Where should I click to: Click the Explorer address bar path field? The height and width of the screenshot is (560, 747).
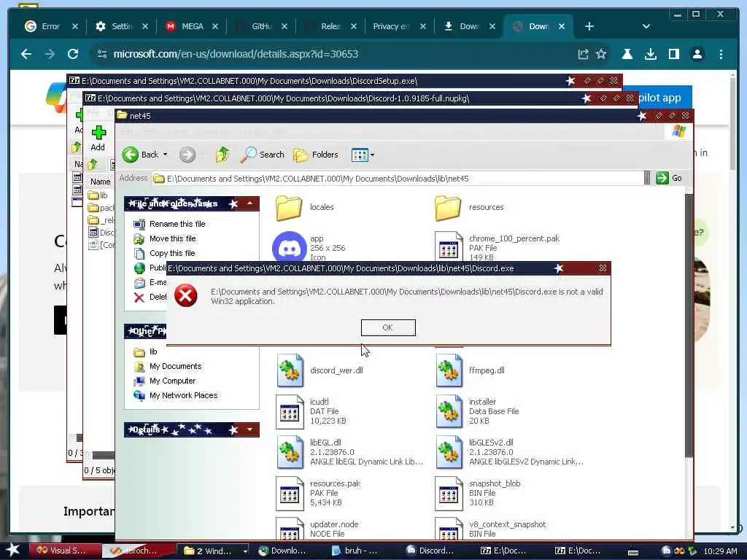(398, 179)
